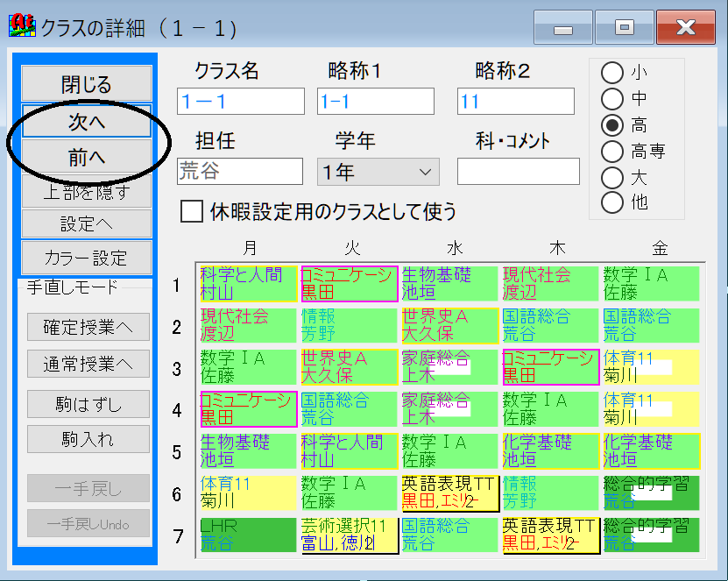Click the 閉じる button
This screenshot has width=728, height=581.
pos(87,83)
